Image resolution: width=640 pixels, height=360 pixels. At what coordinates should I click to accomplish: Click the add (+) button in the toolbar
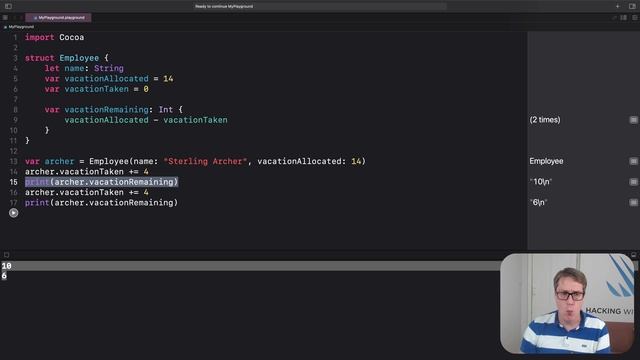click(x=618, y=6)
